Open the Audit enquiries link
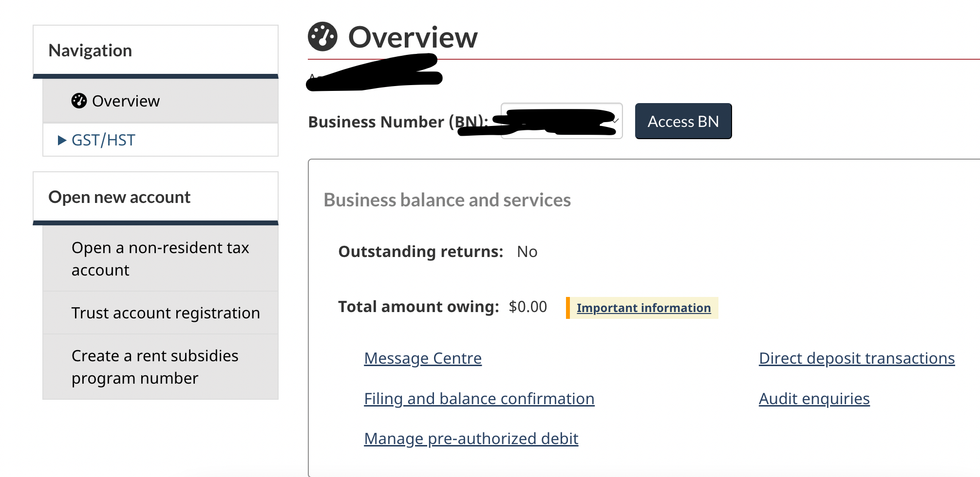 tap(814, 399)
